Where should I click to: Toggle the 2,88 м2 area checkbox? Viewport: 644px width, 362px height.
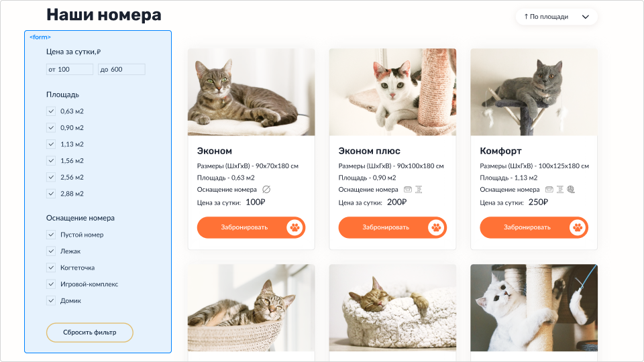[51, 194]
